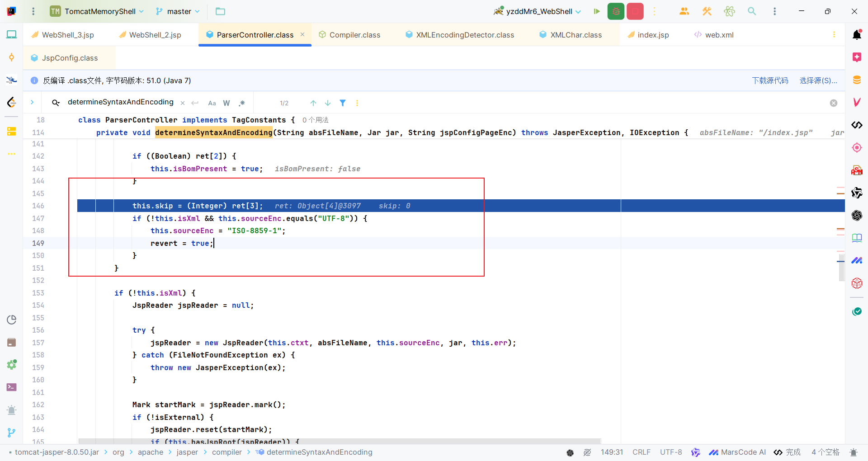Screen dimensions: 868x461
Task: Click the 149:31 line column indicator
Action: [612, 452]
